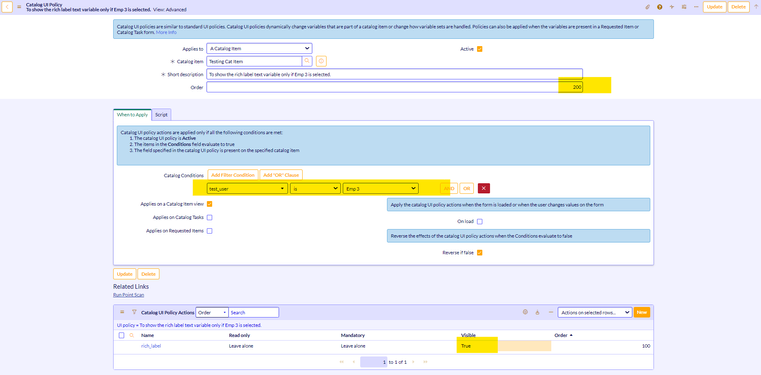Click the icon beside the gear in Policy Actions

pos(537,312)
